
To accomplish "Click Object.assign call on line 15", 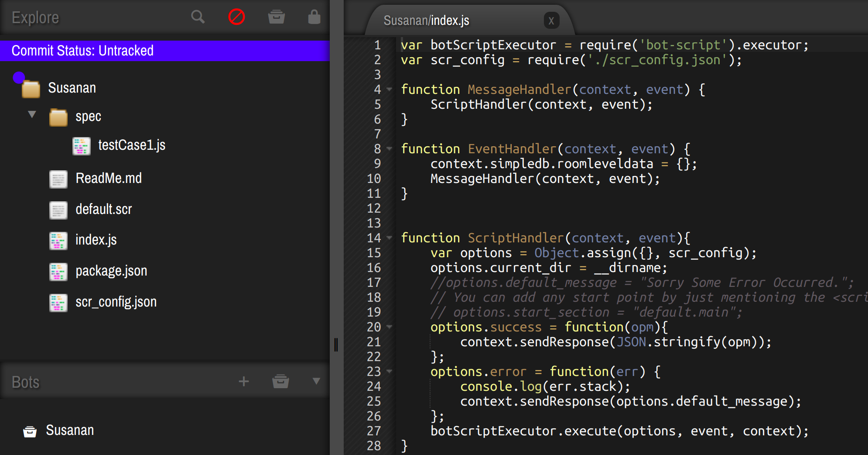I will tap(582, 253).
